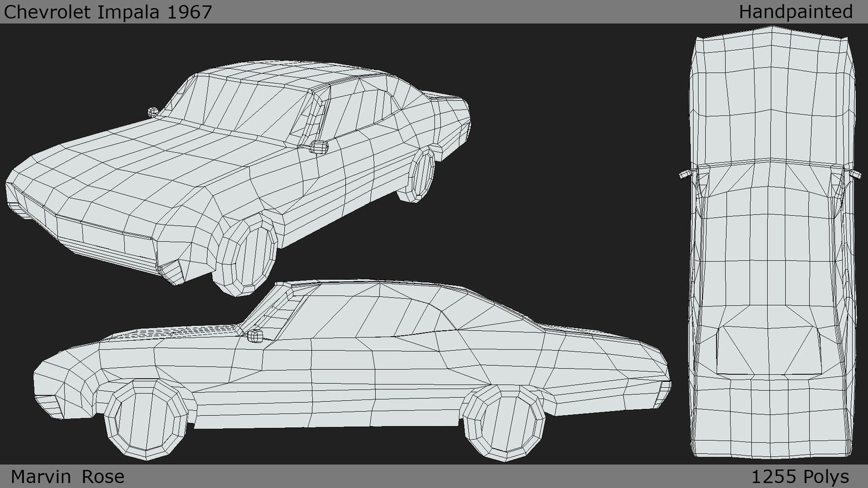
Task: Select side mirror in the side view
Action: coord(255,336)
